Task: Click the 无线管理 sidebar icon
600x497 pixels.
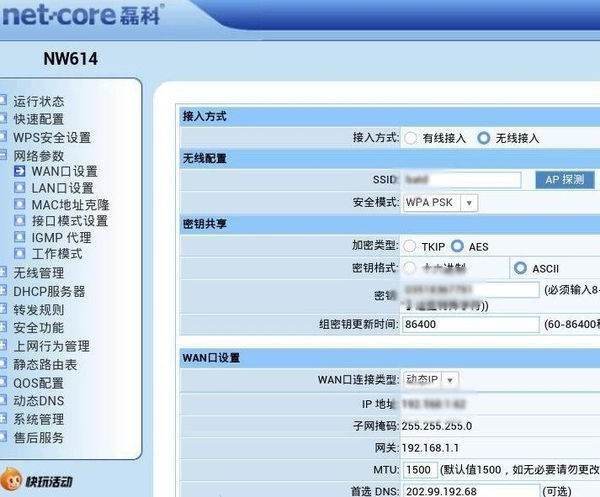Action: [4, 273]
